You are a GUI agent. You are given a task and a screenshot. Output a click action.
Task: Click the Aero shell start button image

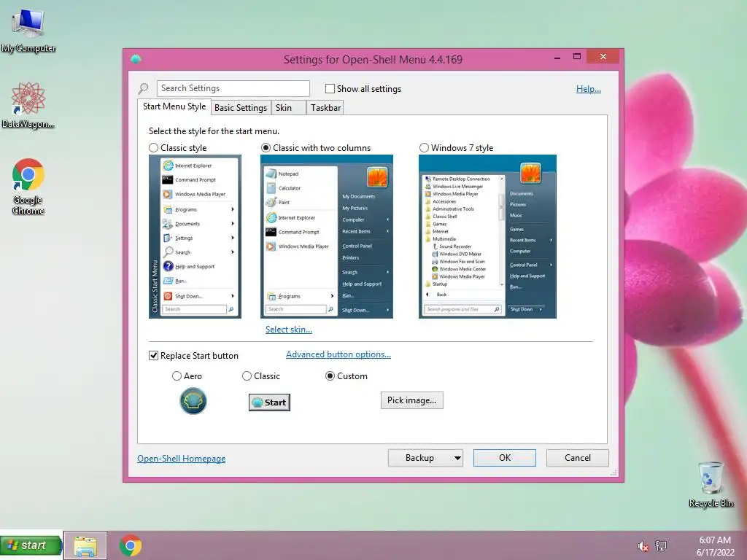tap(193, 401)
